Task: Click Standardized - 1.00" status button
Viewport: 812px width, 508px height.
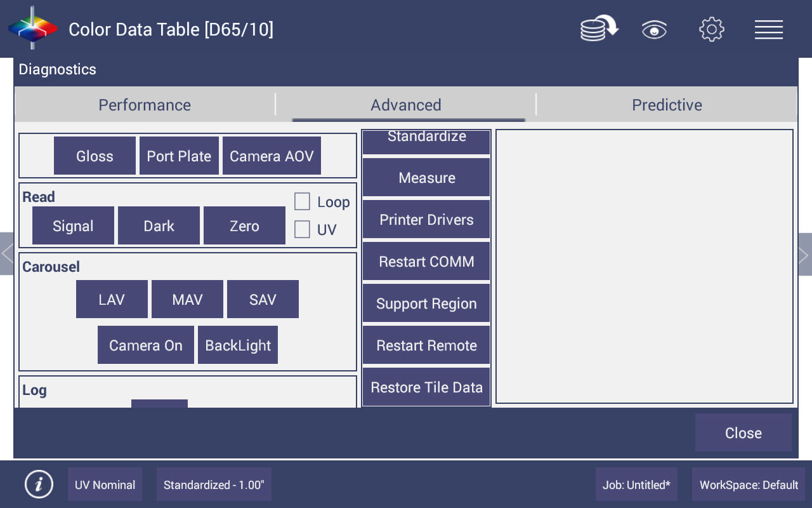Action: tap(214, 485)
